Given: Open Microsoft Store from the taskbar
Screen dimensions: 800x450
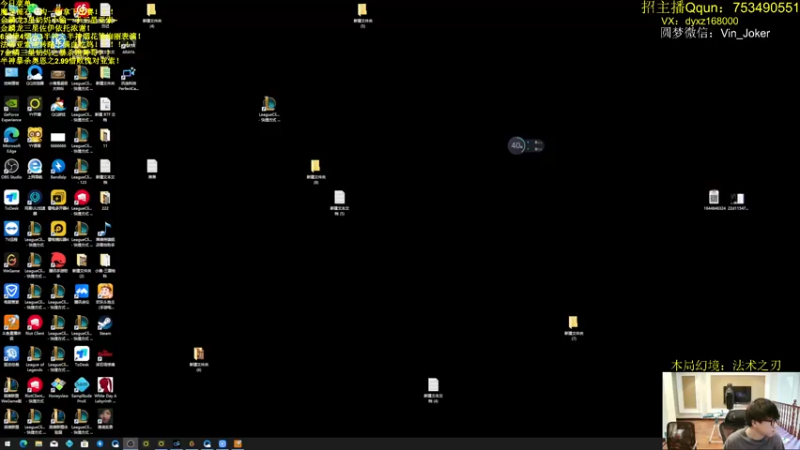Looking at the screenshot, I should click(85, 444).
